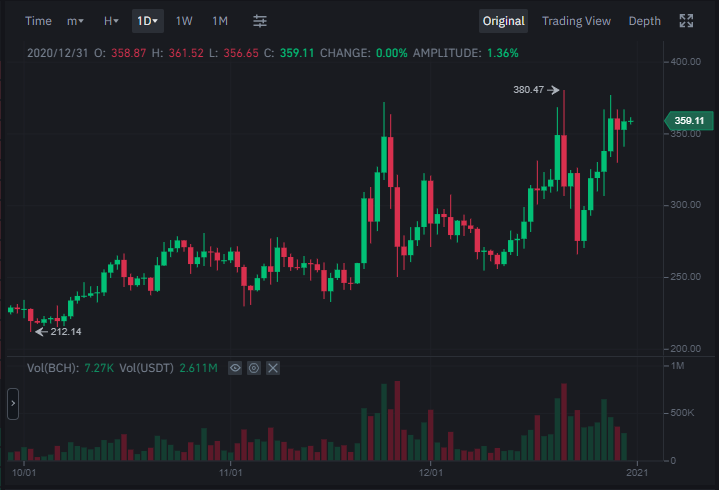Open the volume indicator settings icon
719x490 pixels.
254,368
